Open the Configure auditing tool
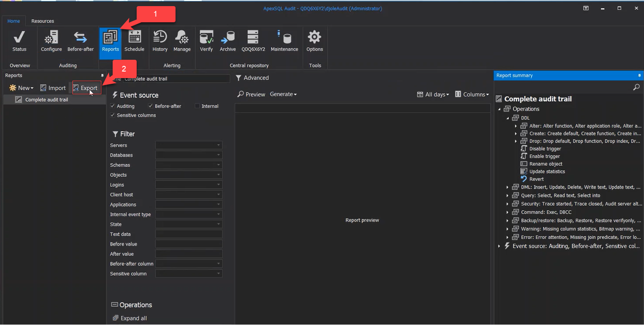This screenshot has height=325, width=644. point(52,41)
